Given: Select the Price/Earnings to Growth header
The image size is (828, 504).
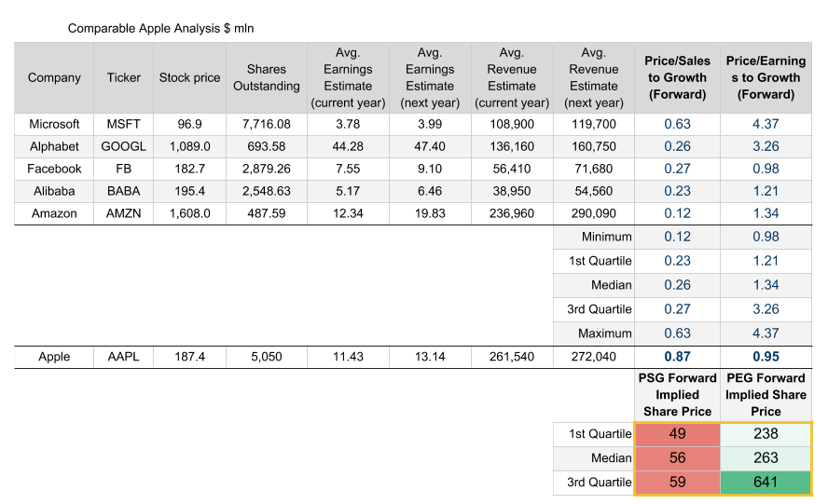Looking at the screenshot, I should [x=765, y=78].
